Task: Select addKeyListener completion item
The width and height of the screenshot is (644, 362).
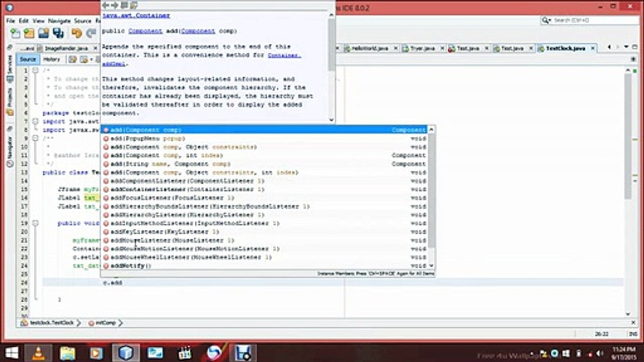Action: [x=265, y=232]
